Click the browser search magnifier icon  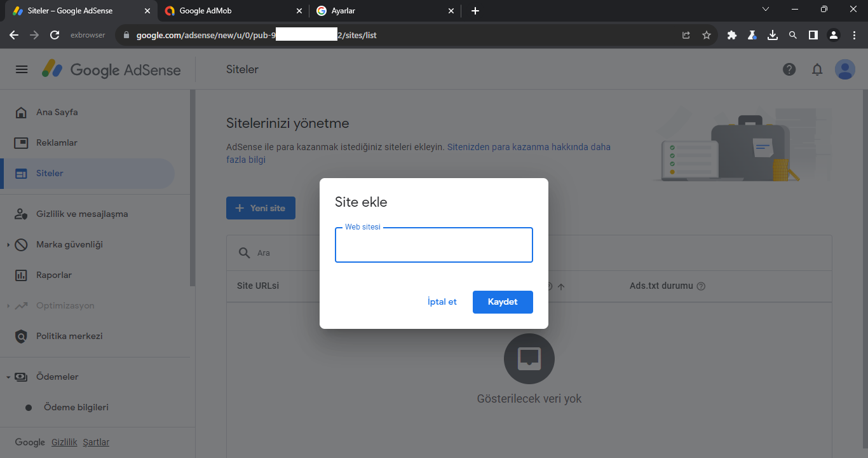[793, 35]
